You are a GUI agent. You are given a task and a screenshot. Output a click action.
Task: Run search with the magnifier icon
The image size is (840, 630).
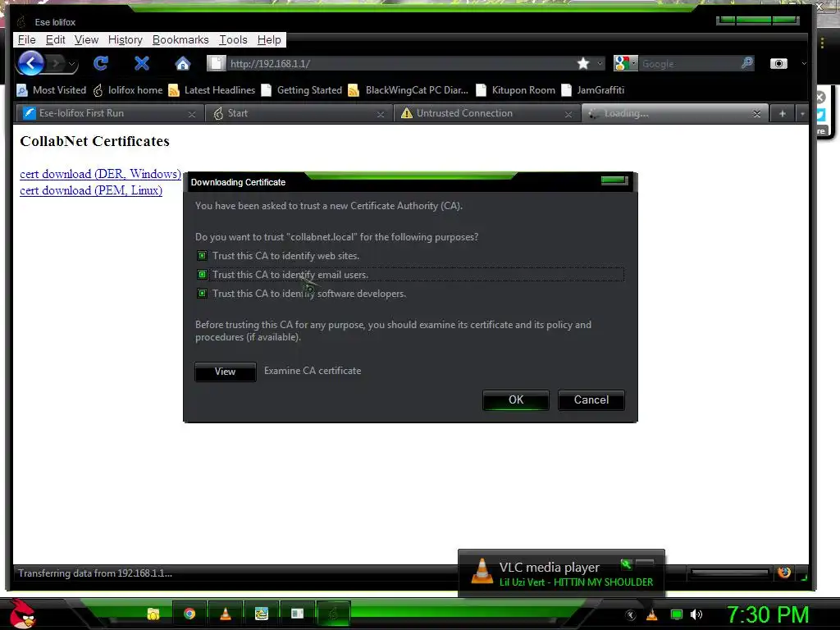point(746,63)
